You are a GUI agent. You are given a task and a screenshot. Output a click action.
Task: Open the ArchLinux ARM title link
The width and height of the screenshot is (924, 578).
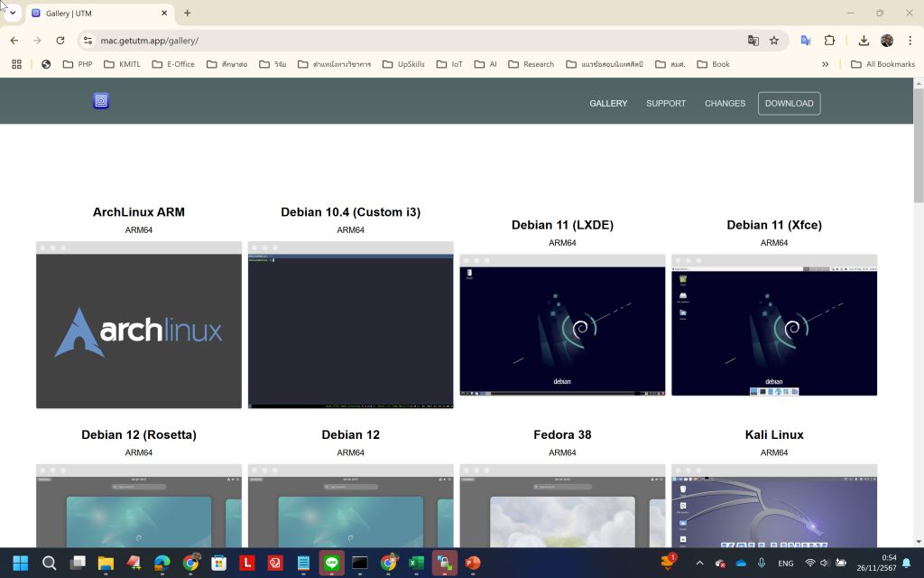138,212
